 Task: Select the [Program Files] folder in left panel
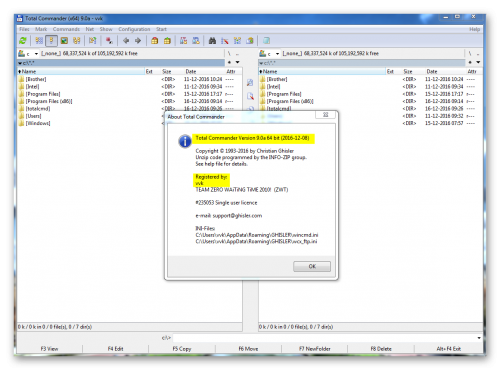click(x=43, y=94)
